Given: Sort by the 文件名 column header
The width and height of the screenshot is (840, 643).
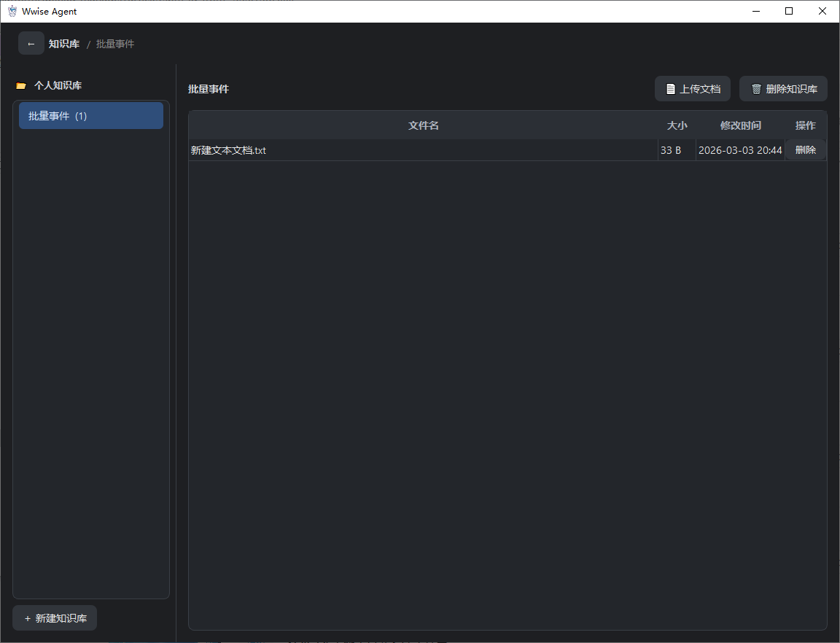Looking at the screenshot, I should click(423, 125).
